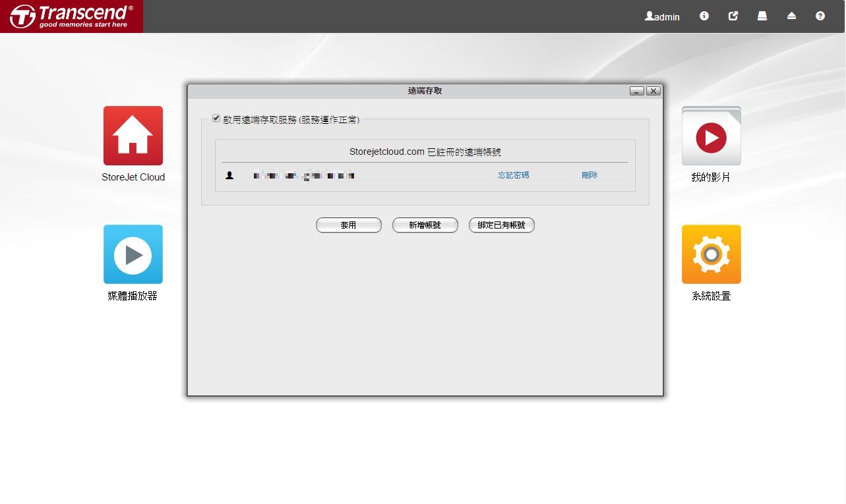Screen dimensions: 846x504
Task: Click the 新增帳號 button
Action: (x=425, y=225)
